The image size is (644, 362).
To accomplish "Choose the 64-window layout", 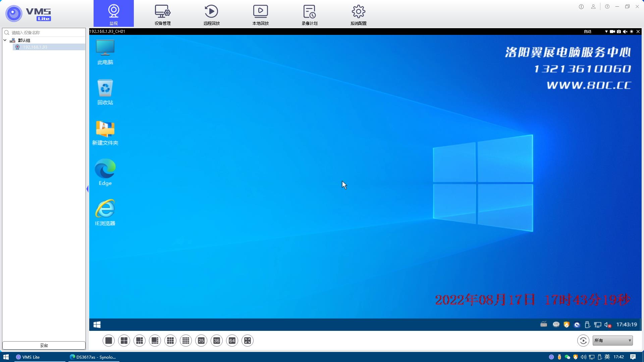I will (x=232, y=341).
